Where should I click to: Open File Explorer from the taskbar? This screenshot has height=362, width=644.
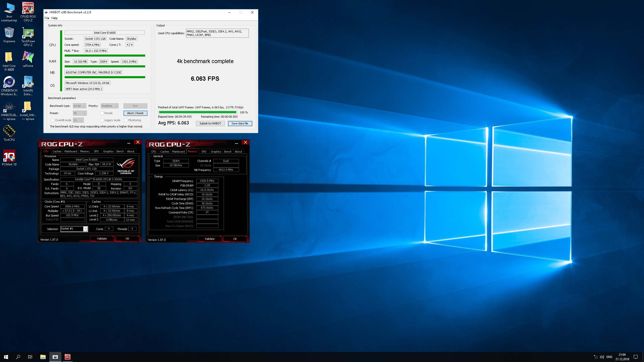pos(43,357)
